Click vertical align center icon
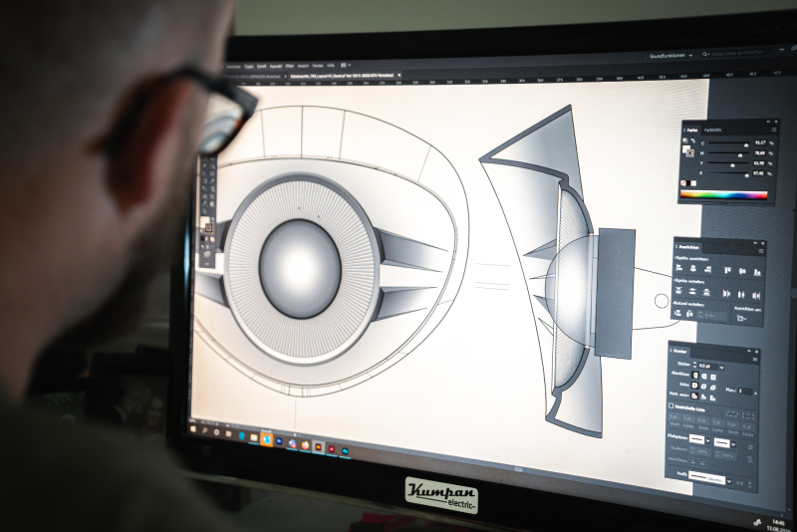Viewport: 797px width, 532px height. click(742, 271)
